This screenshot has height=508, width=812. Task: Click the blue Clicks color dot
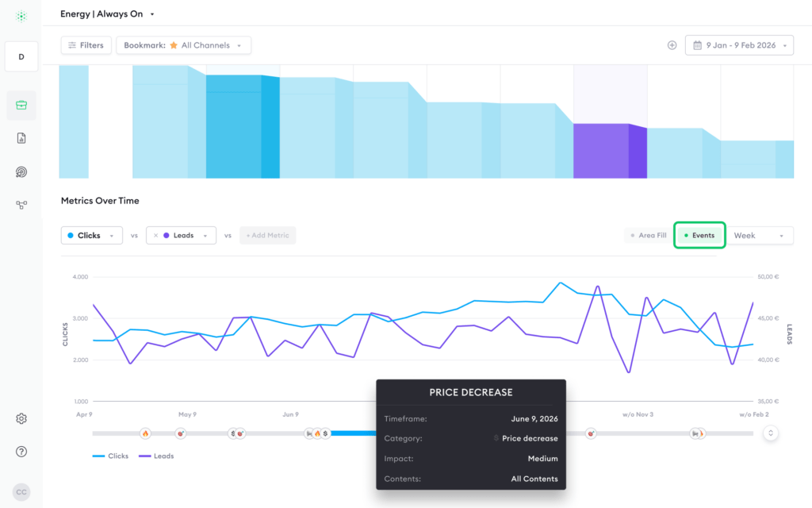[x=71, y=235]
